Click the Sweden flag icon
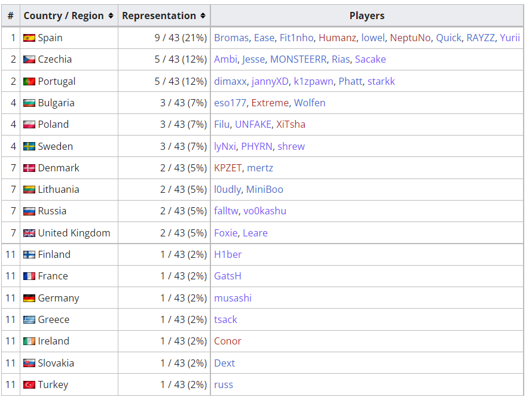The image size is (532, 400). pos(29,146)
